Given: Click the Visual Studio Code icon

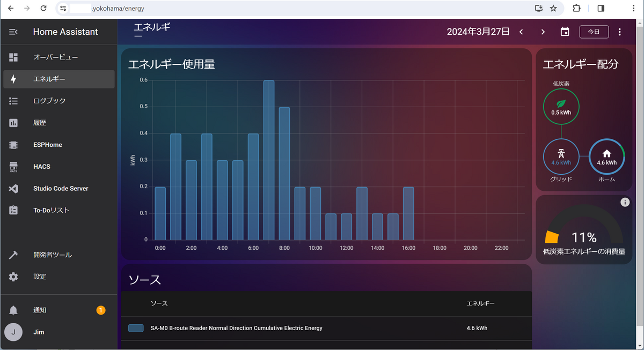Looking at the screenshot, I should pyautogui.click(x=13, y=189).
